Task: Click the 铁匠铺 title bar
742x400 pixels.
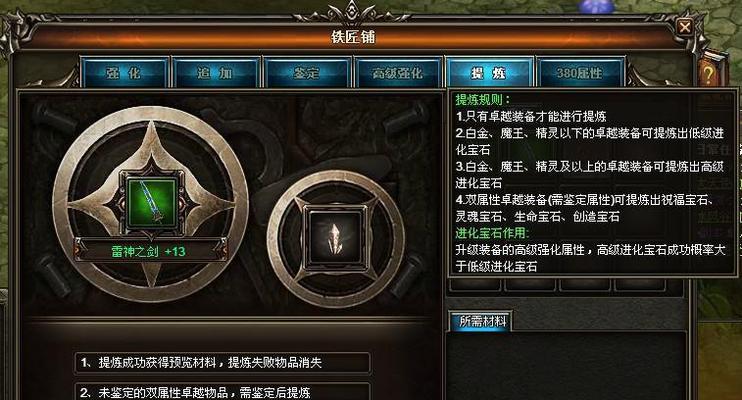Action: point(353,37)
